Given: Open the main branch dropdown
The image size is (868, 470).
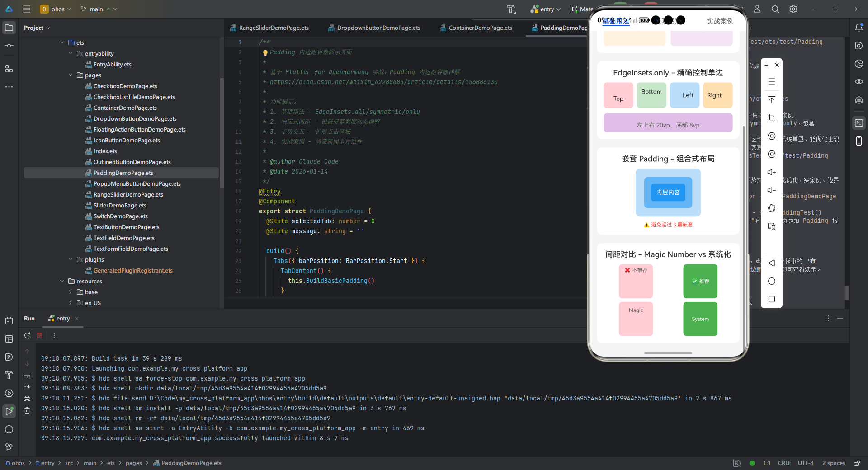Looking at the screenshot, I should 99,9.
